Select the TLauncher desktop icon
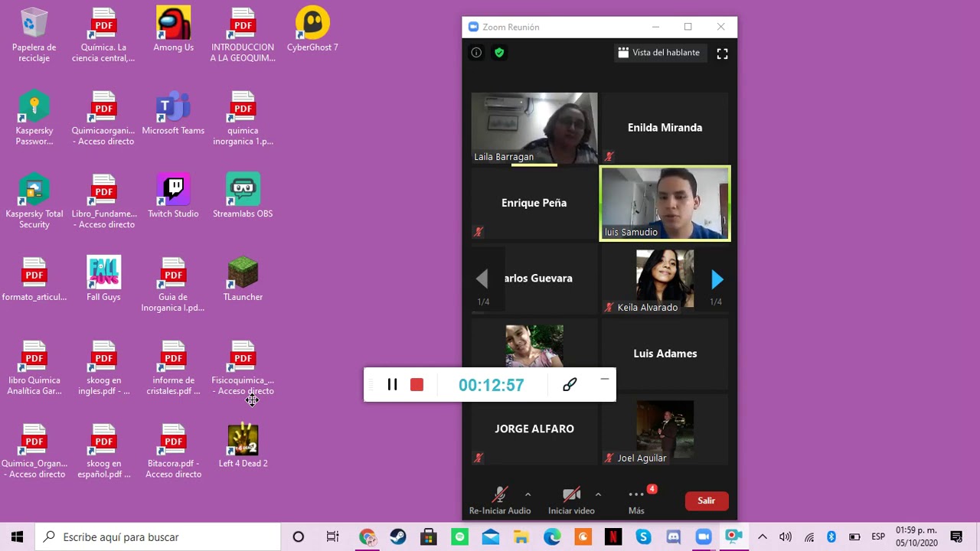The width and height of the screenshot is (980, 551). click(x=243, y=279)
